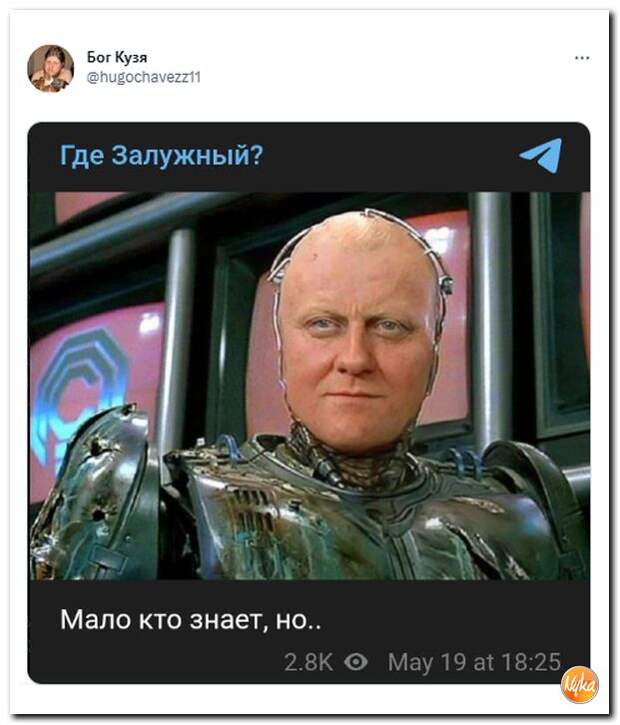The image size is (620, 725).
Task: Click the display name Бог Кузя
Action: [117, 57]
